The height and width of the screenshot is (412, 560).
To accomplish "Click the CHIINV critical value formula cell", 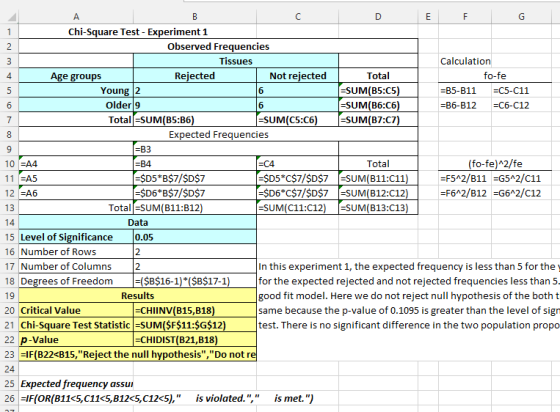I will coord(195,310).
